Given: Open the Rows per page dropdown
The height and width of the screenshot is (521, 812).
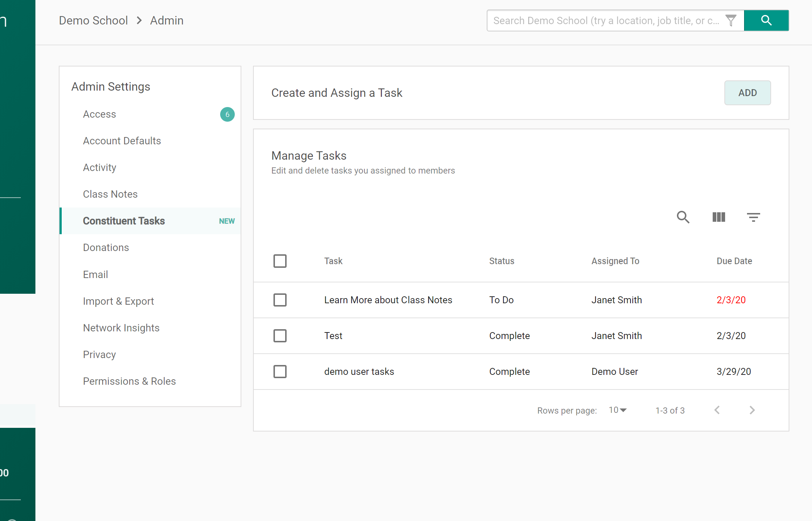Looking at the screenshot, I should click(617, 410).
